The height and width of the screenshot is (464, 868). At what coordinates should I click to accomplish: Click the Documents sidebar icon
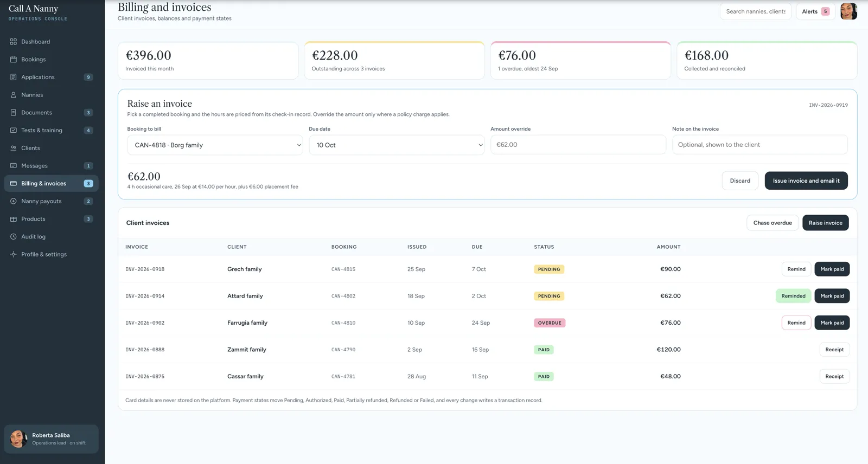pos(14,113)
